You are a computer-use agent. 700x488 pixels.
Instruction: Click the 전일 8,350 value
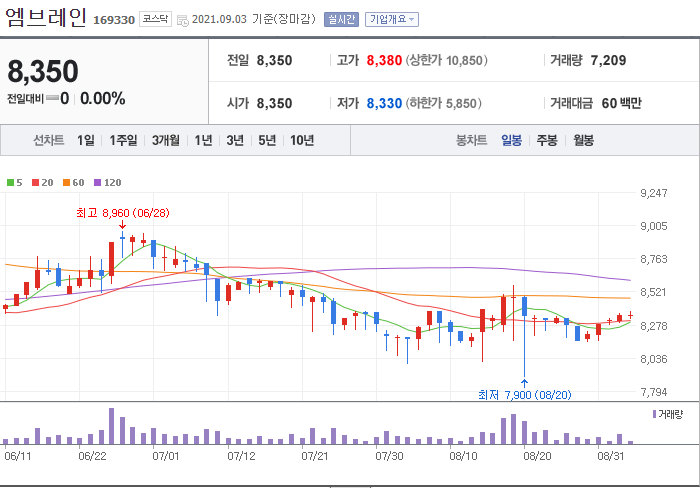click(274, 60)
